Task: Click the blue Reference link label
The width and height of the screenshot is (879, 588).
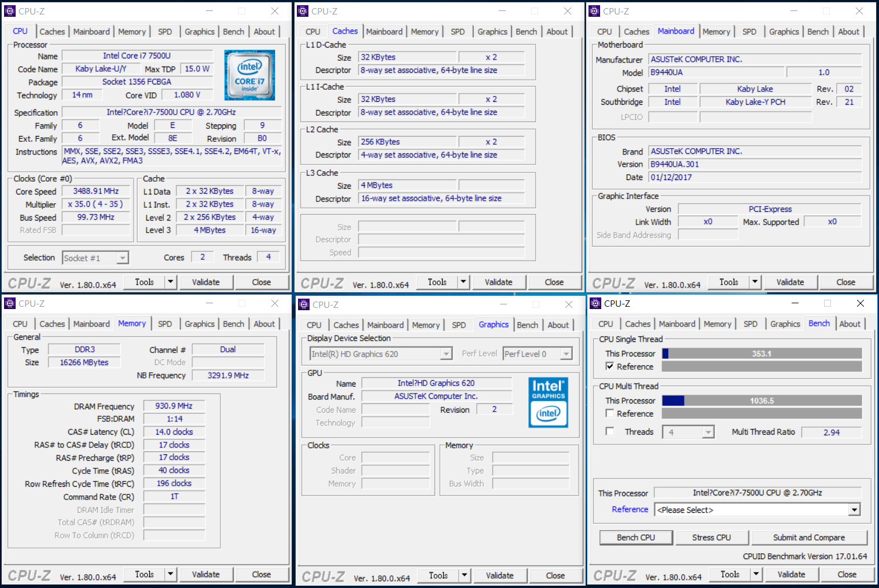Action: 630,509
